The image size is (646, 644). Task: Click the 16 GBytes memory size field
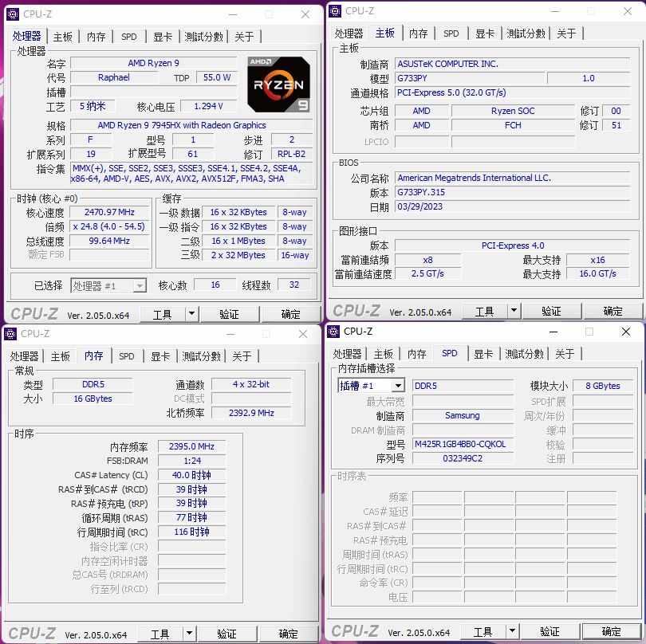(93, 399)
